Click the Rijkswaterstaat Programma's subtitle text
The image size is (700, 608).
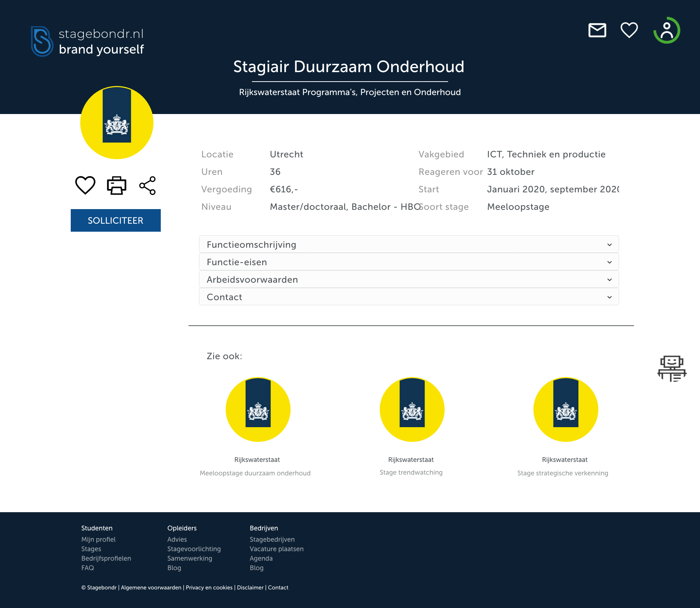click(350, 92)
